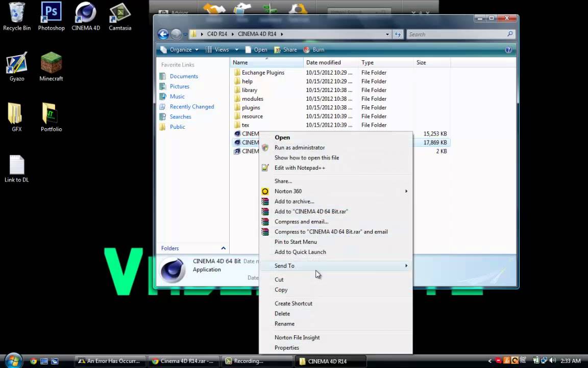Select the Portfolio folder on desktop
Image resolution: width=588 pixels, height=368 pixels.
click(51, 118)
